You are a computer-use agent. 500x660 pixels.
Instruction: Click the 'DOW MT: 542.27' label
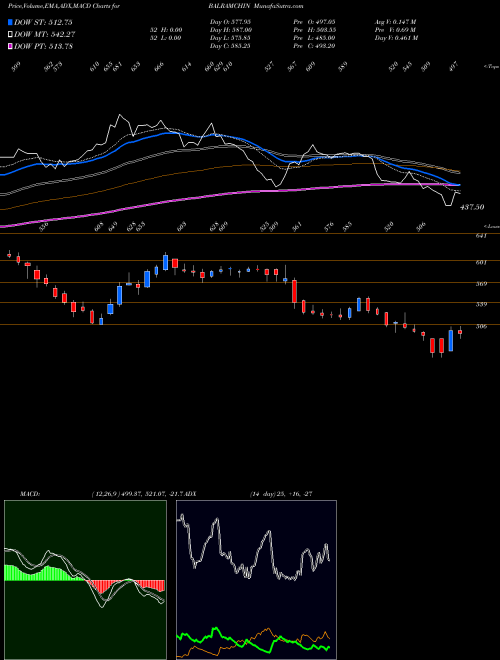pyautogui.click(x=45, y=35)
